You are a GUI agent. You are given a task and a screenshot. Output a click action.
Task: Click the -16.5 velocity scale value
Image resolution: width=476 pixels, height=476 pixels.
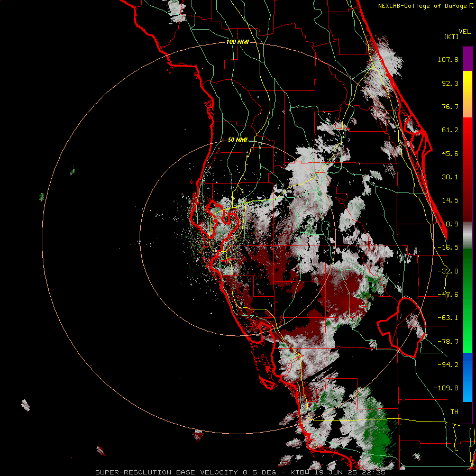pos(448,248)
